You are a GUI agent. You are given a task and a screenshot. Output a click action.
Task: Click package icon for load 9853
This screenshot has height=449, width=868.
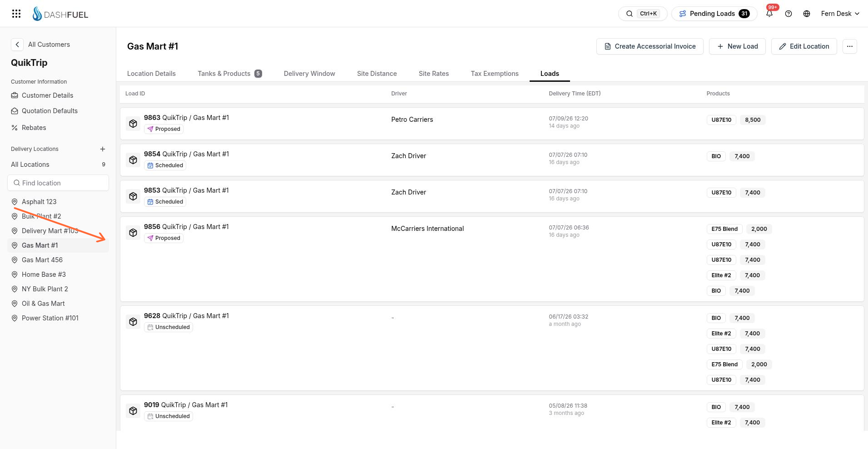click(x=133, y=196)
